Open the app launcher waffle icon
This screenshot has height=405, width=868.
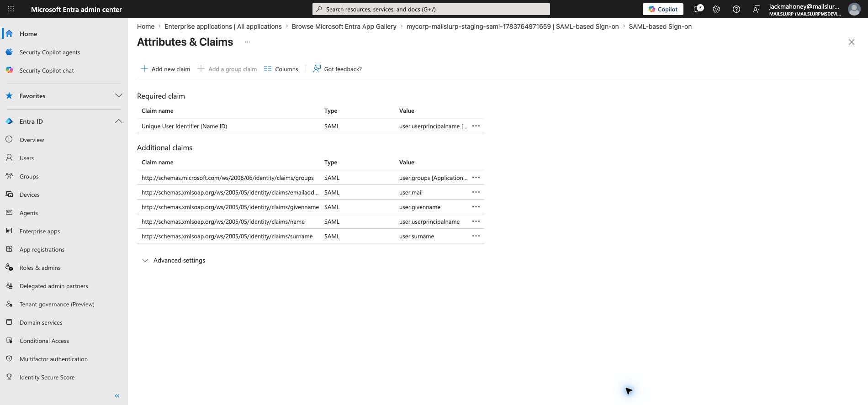[x=11, y=9]
